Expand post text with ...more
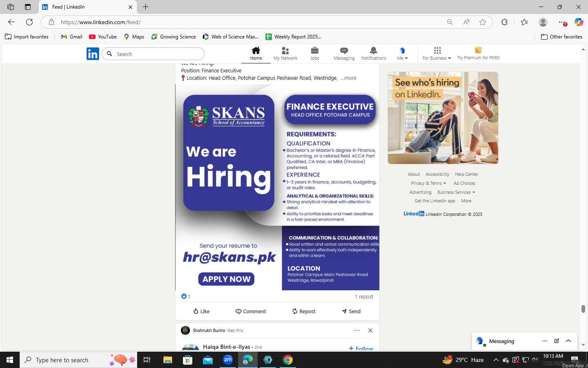Viewport: 588px width, 368px height. [x=348, y=78]
